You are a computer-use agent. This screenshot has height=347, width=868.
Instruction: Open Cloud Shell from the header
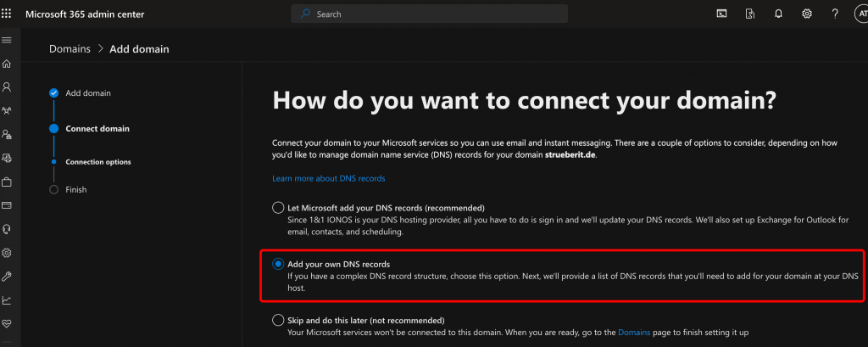tap(721, 14)
